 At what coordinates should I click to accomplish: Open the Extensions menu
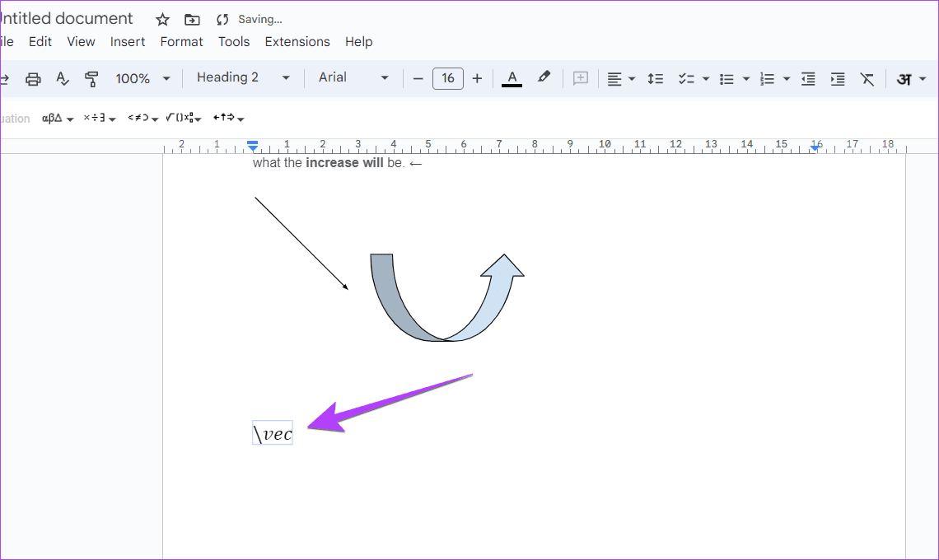coord(297,41)
